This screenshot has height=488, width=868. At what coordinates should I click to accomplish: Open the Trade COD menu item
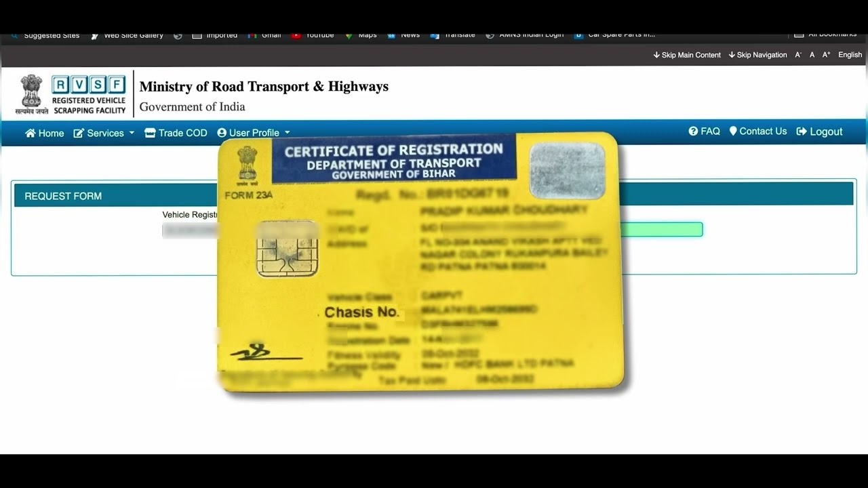click(176, 133)
